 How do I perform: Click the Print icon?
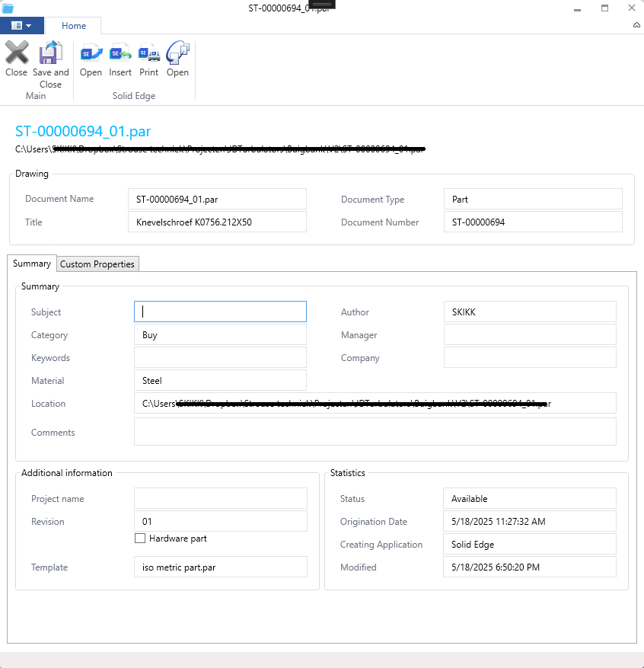[148, 55]
